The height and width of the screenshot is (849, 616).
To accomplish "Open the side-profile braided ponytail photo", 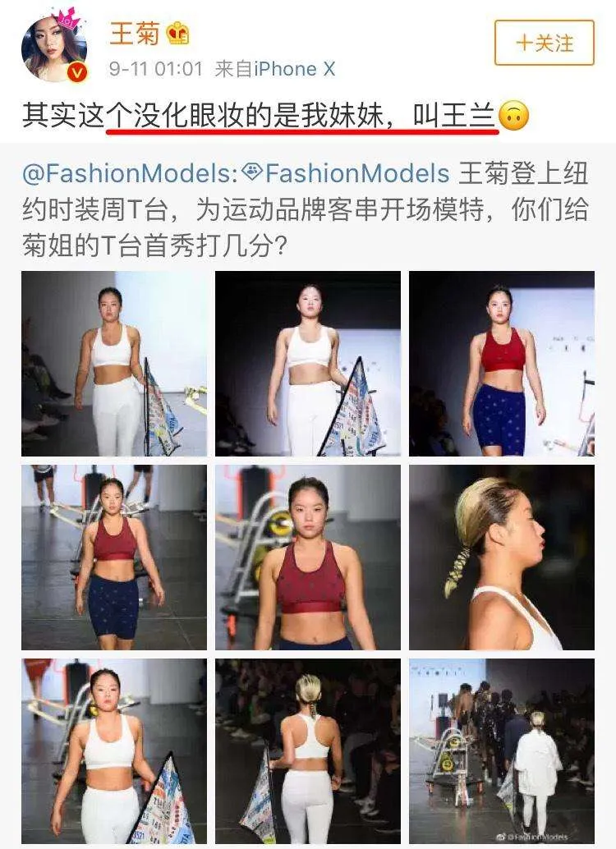I will pos(502,558).
